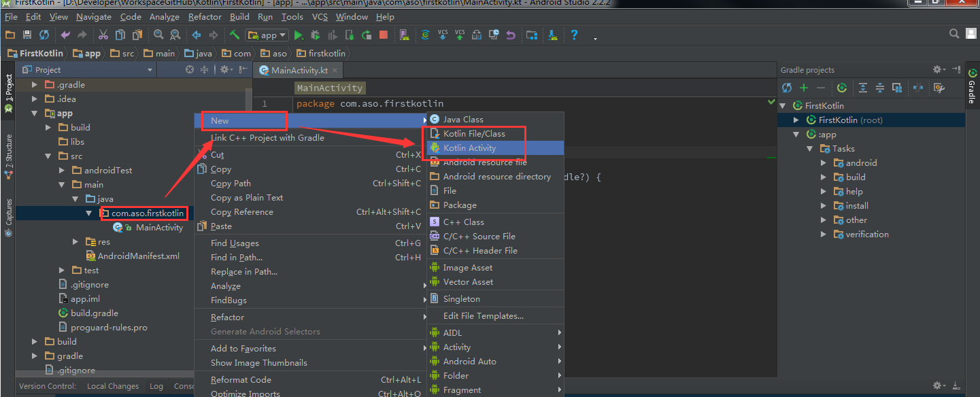Click Scroll from Source icon in Project panel
The image size is (980, 397).
tap(190, 69)
